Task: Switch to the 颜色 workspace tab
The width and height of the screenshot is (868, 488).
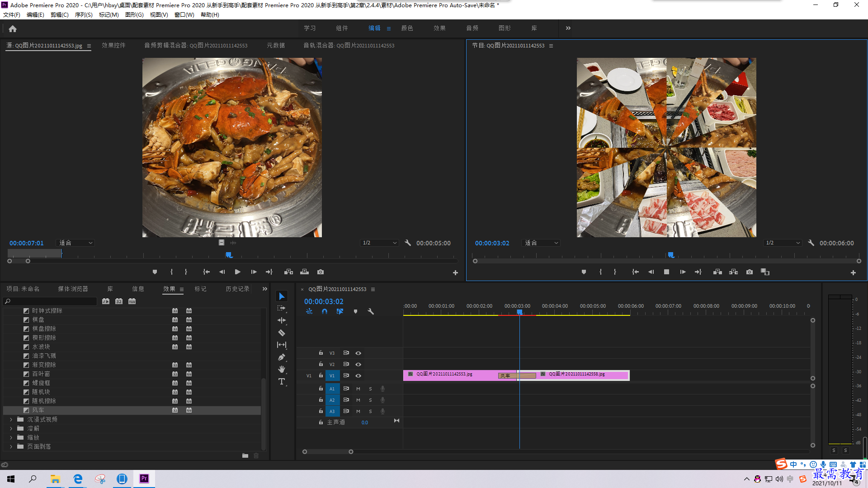Action: pos(407,28)
